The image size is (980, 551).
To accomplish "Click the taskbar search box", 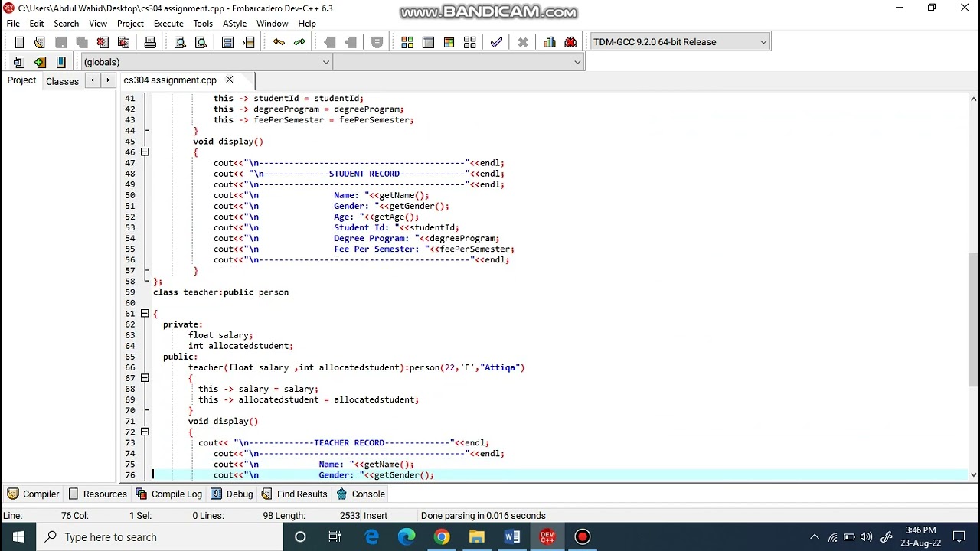I will tap(159, 536).
